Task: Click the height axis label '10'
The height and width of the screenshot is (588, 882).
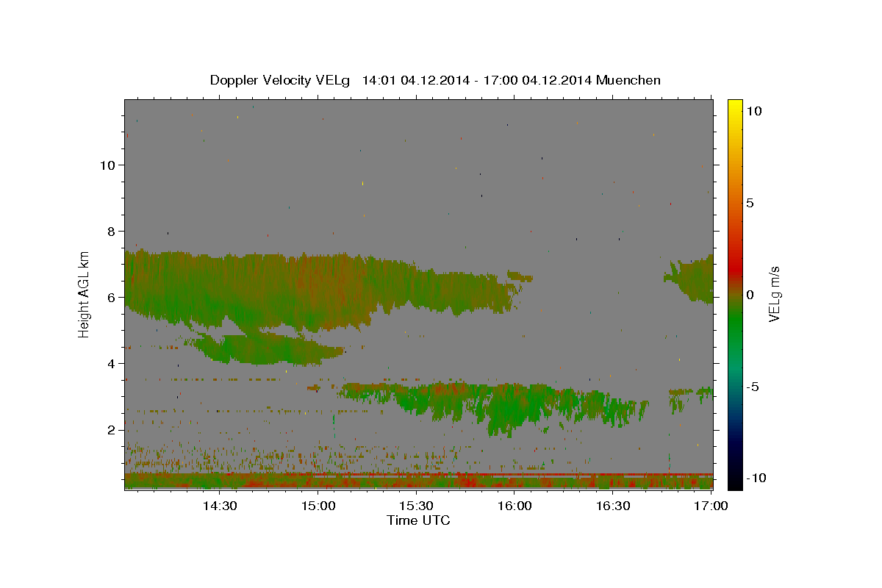Action: (x=107, y=165)
